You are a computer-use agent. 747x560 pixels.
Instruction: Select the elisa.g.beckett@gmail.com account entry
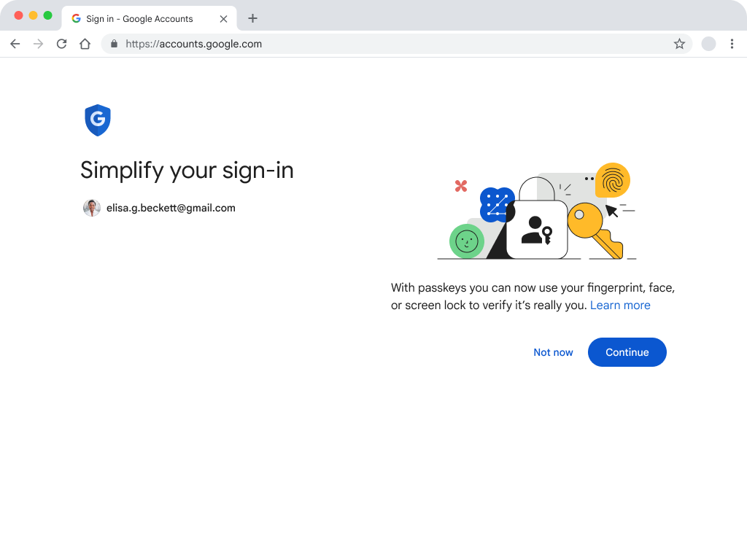(170, 208)
